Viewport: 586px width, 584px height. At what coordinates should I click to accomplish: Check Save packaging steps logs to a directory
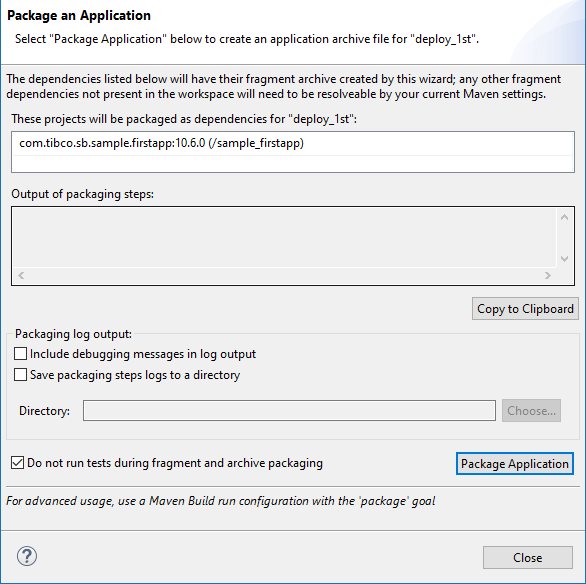point(20,375)
